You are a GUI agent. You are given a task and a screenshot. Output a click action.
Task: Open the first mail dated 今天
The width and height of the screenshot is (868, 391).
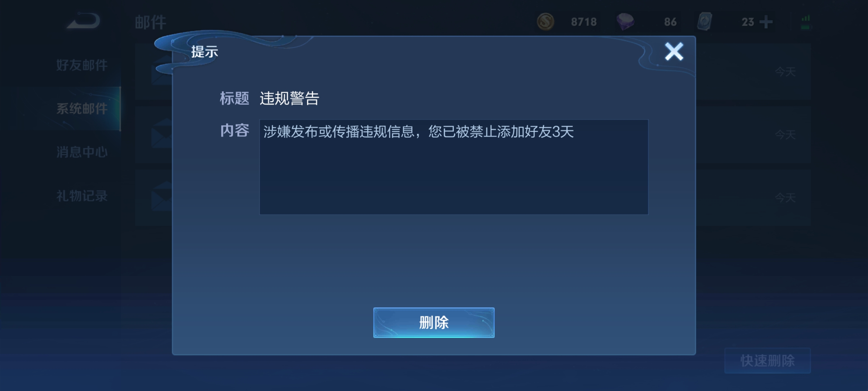(472, 72)
